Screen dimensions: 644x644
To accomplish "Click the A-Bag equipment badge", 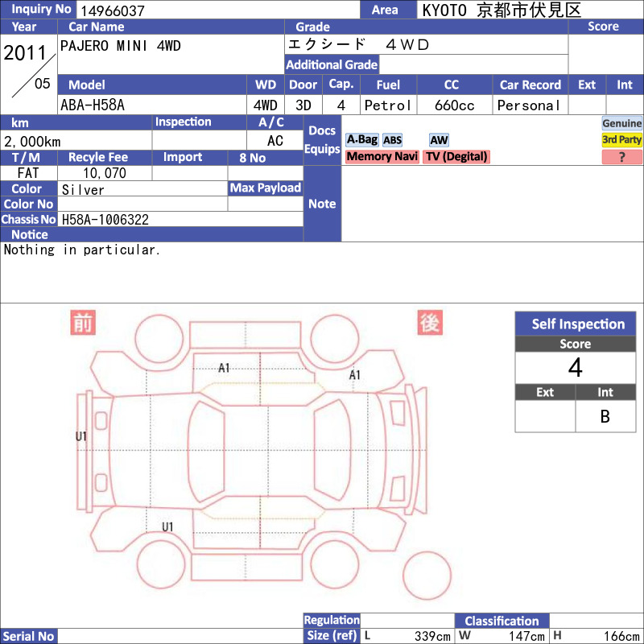I will (x=361, y=140).
